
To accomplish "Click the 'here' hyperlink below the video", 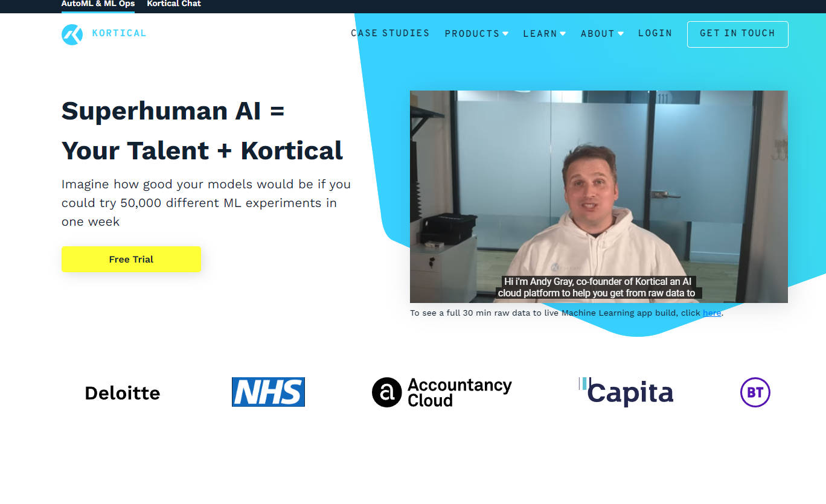I will (711, 313).
